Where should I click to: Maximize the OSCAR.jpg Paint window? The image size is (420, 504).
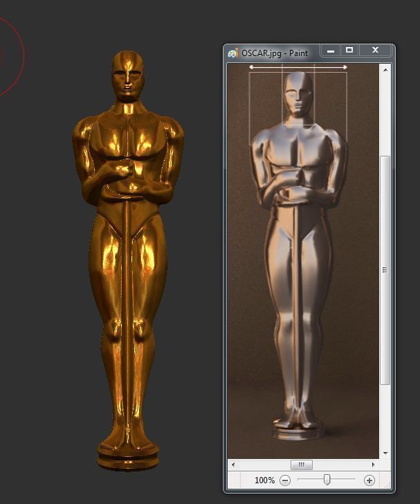349,51
